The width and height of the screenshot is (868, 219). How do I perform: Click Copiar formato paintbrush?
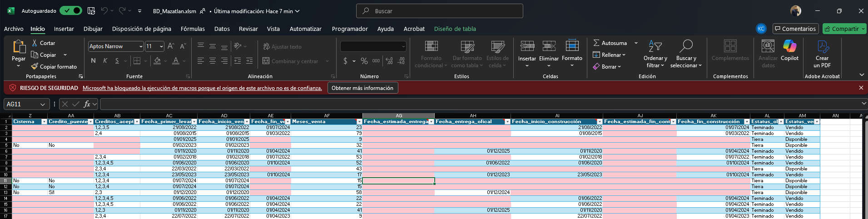click(35, 67)
